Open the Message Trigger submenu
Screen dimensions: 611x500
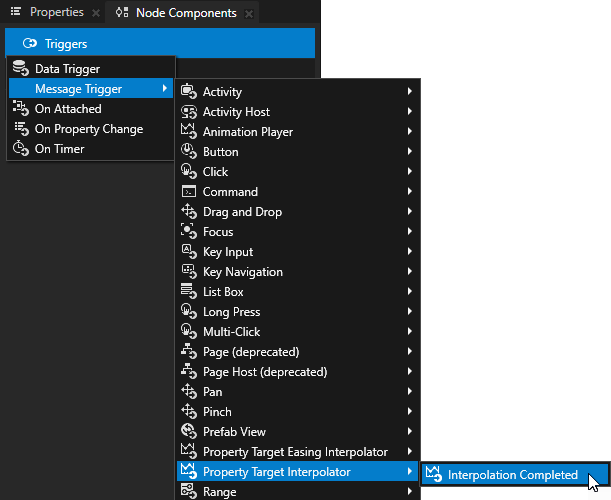click(78, 89)
